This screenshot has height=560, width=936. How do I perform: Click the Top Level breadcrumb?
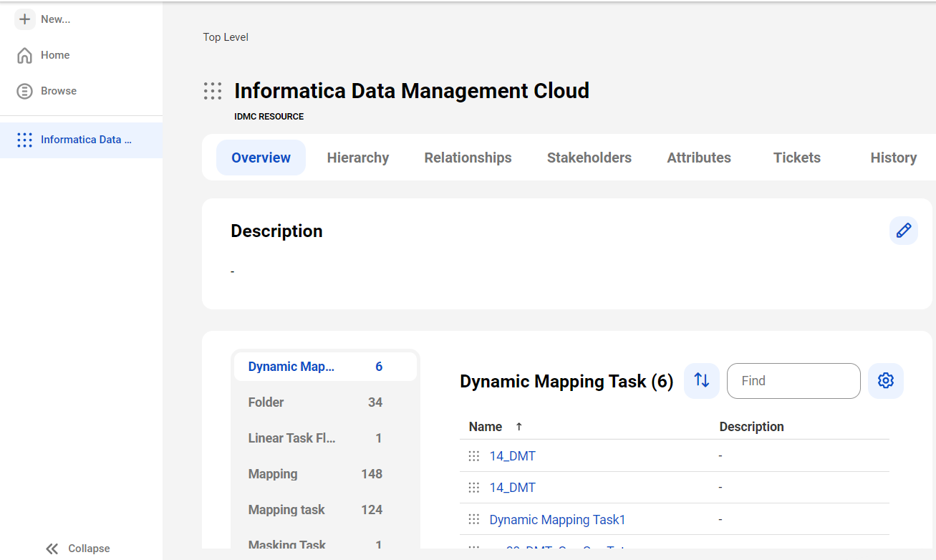(226, 37)
